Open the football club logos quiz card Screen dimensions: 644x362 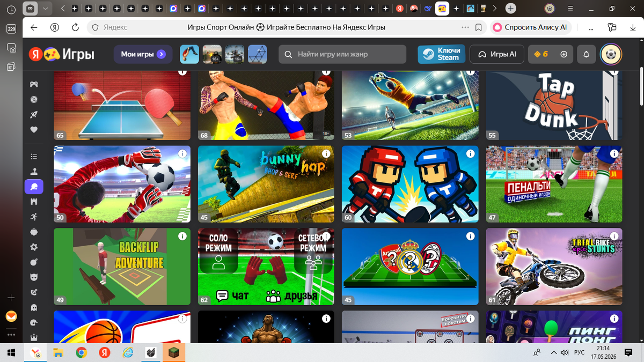point(410,267)
